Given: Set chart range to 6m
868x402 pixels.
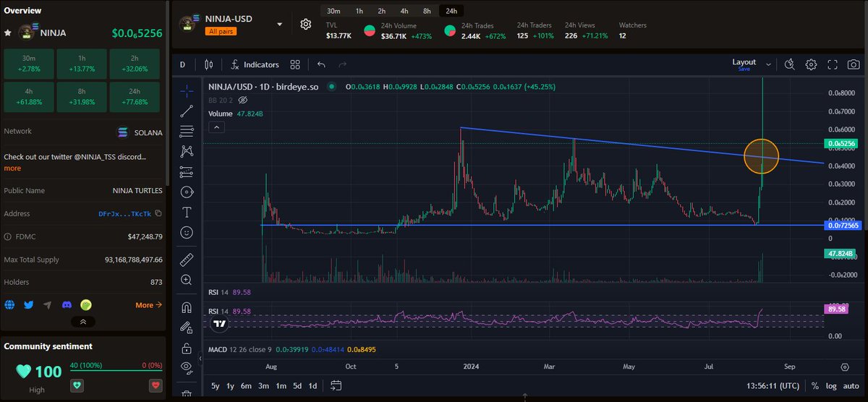Looking at the screenshot, I should coord(247,385).
